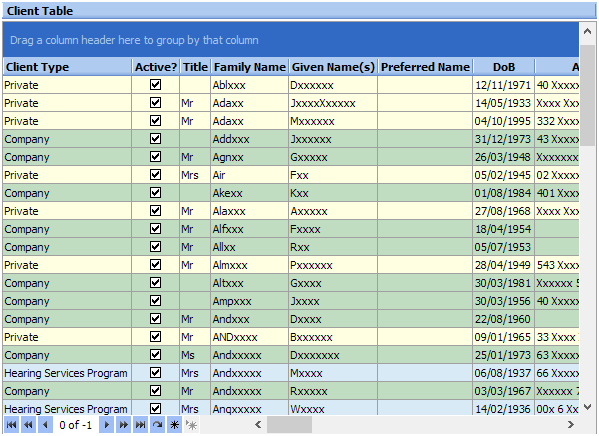
Task: Toggle Active checkbox for Adaxx Jxxxxxxxxxx row
Action: pos(155,102)
